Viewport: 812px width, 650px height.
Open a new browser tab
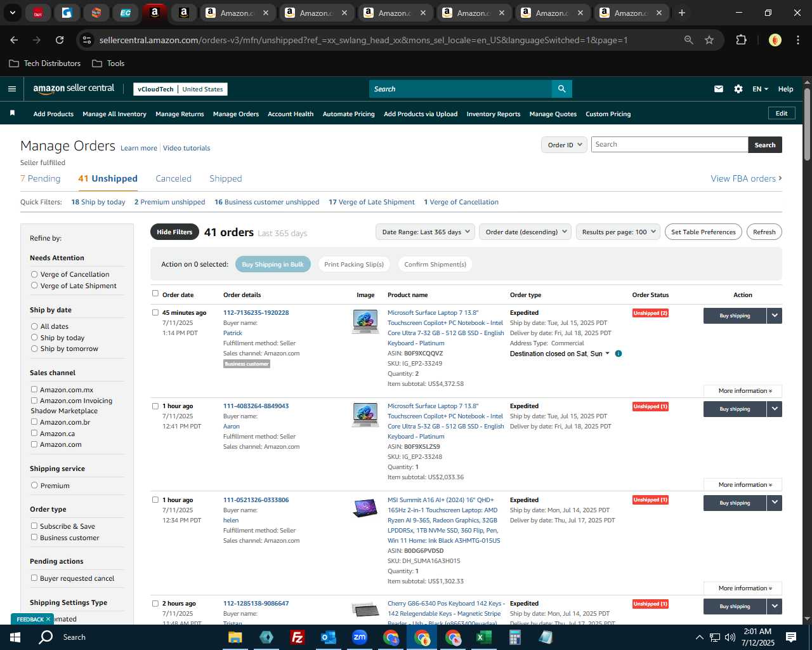(x=681, y=13)
